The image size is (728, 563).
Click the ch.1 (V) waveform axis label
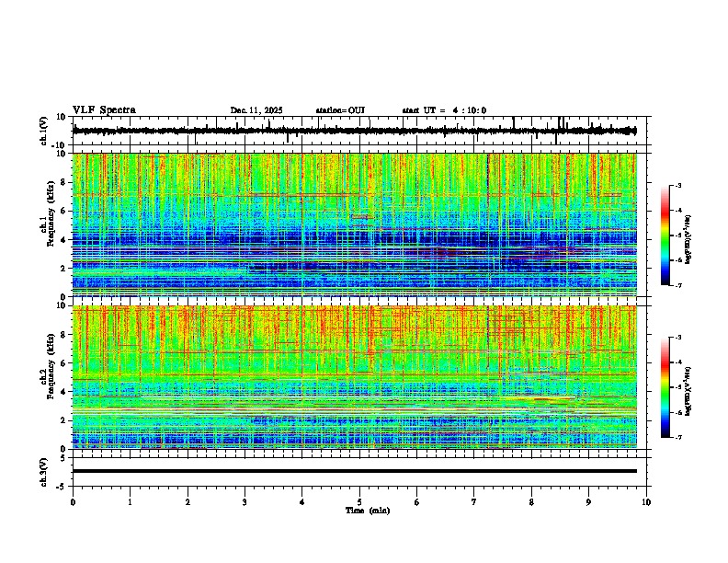click(44, 131)
